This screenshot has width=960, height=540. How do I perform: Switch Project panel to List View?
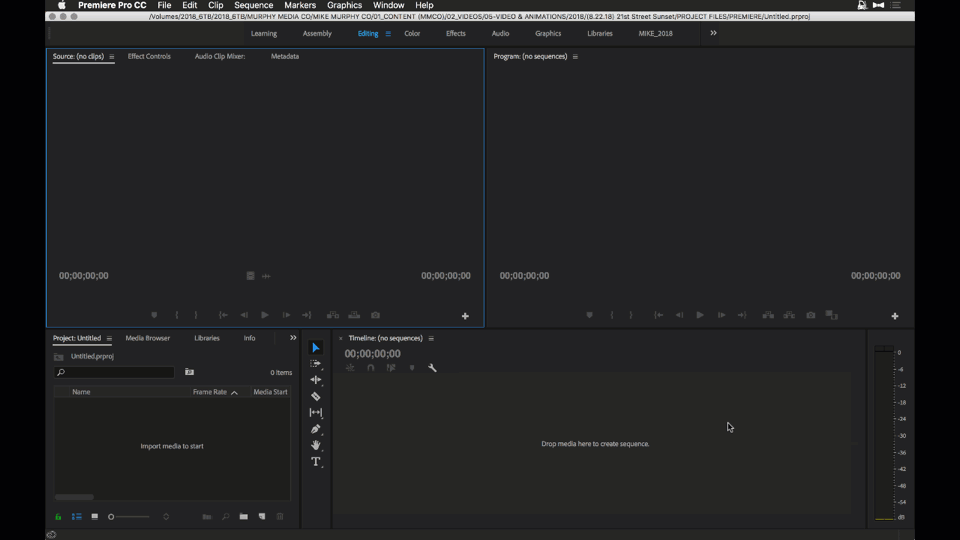tap(77, 517)
